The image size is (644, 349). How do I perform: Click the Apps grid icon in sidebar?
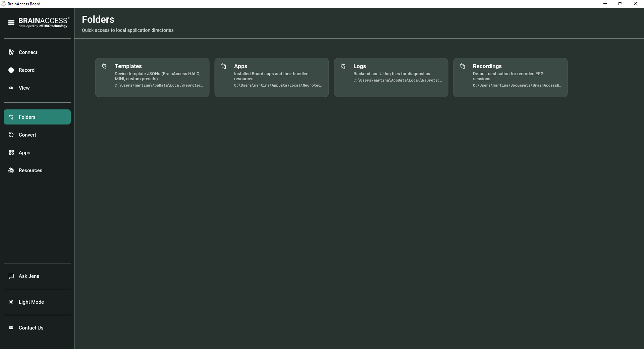click(11, 153)
